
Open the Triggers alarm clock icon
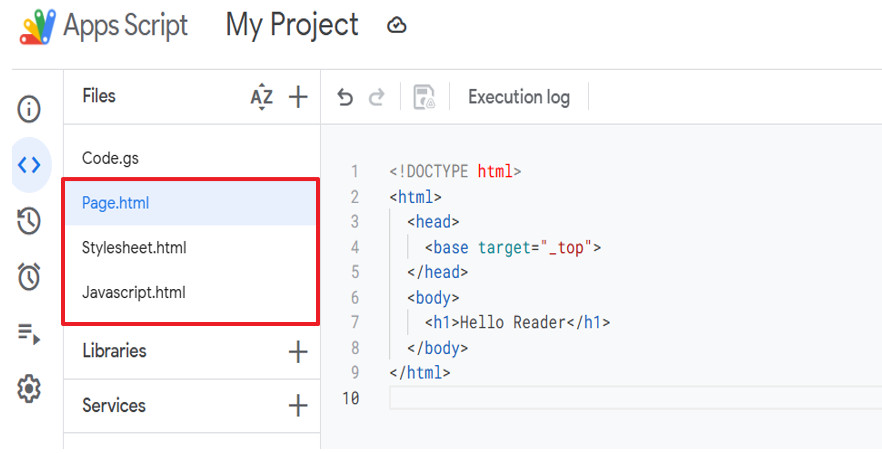tap(29, 278)
